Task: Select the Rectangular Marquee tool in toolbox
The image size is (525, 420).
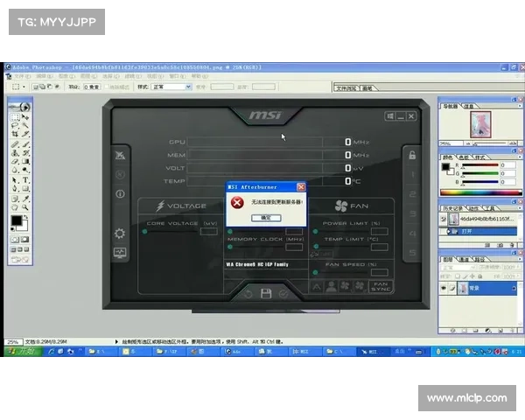Action: (x=15, y=117)
